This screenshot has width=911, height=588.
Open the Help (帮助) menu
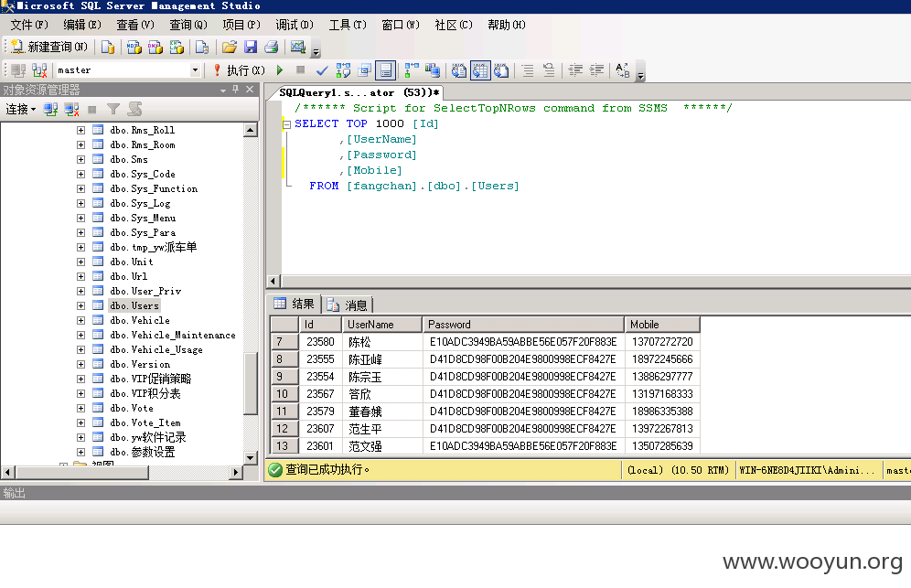point(507,25)
